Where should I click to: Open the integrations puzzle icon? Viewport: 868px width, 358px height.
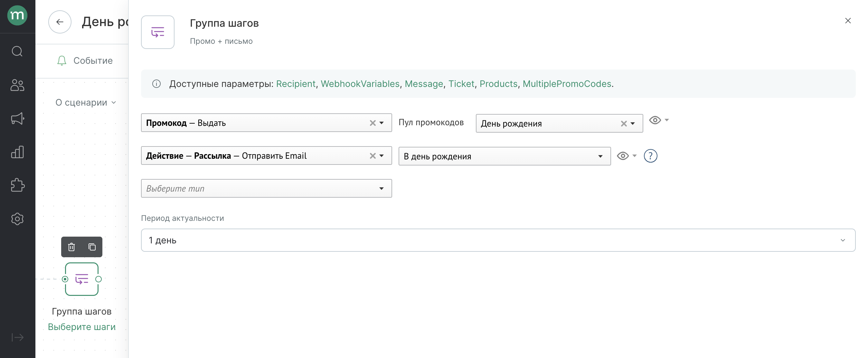(x=17, y=185)
